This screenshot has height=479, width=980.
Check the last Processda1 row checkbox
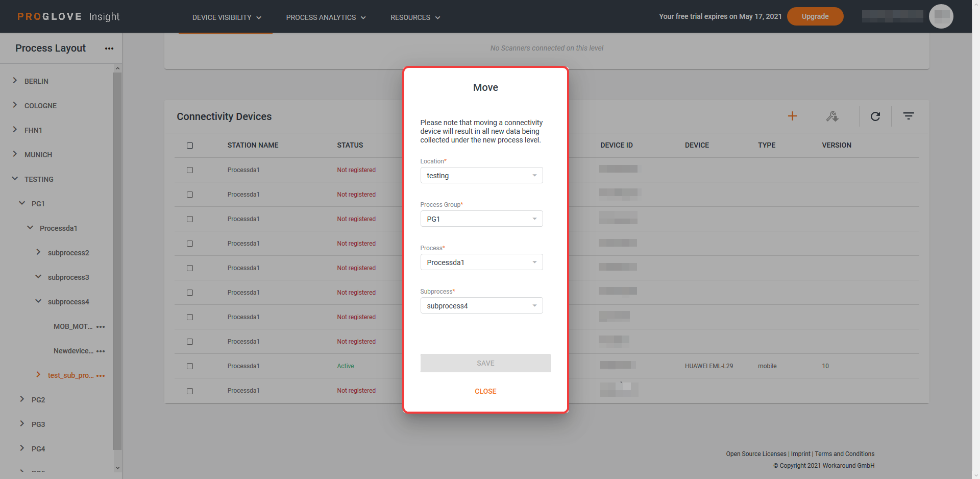pyautogui.click(x=190, y=391)
